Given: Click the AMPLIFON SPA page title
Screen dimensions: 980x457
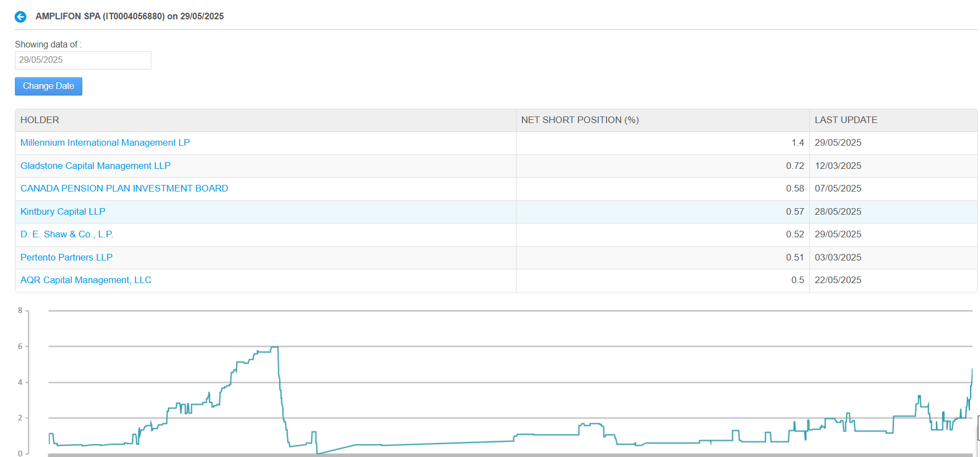Looking at the screenshot, I should point(130,17).
